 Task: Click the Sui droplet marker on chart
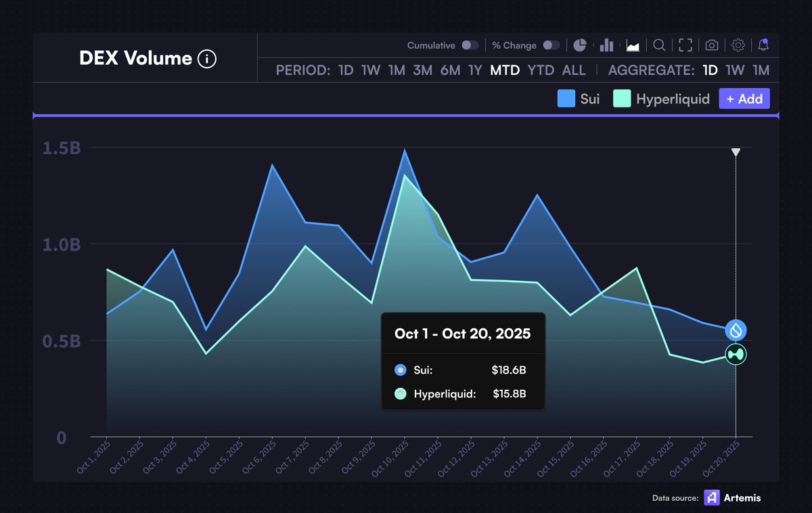coord(736,330)
